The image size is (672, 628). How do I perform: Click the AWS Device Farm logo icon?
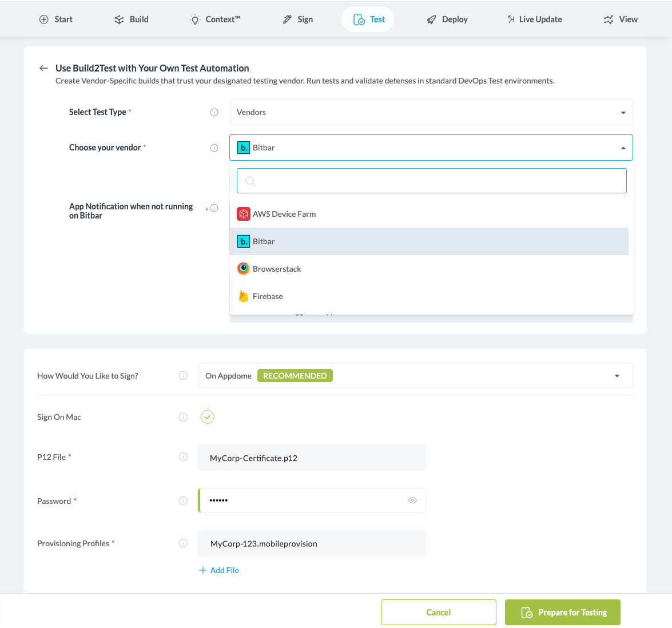[x=244, y=214]
